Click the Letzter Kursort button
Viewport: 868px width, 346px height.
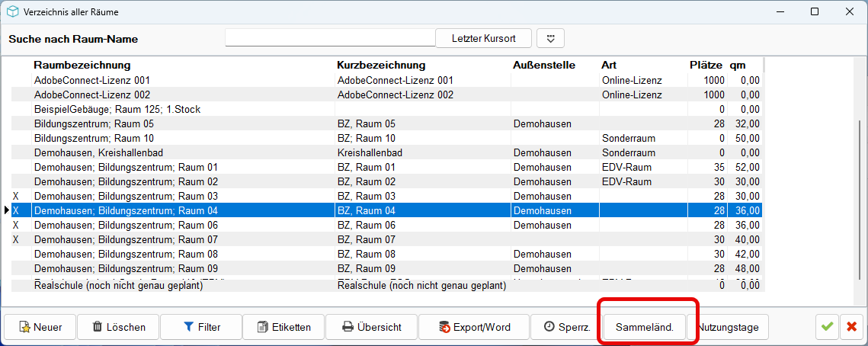(483, 39)
